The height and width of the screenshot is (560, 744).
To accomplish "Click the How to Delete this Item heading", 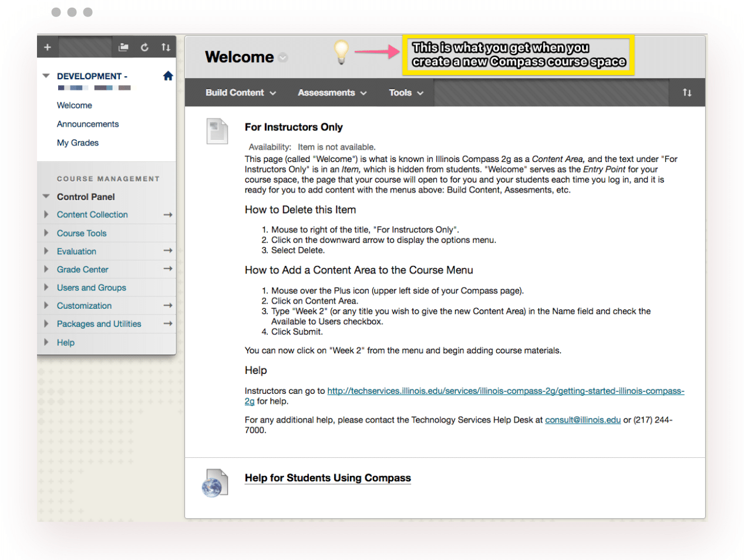I will [x=300, y=210].
